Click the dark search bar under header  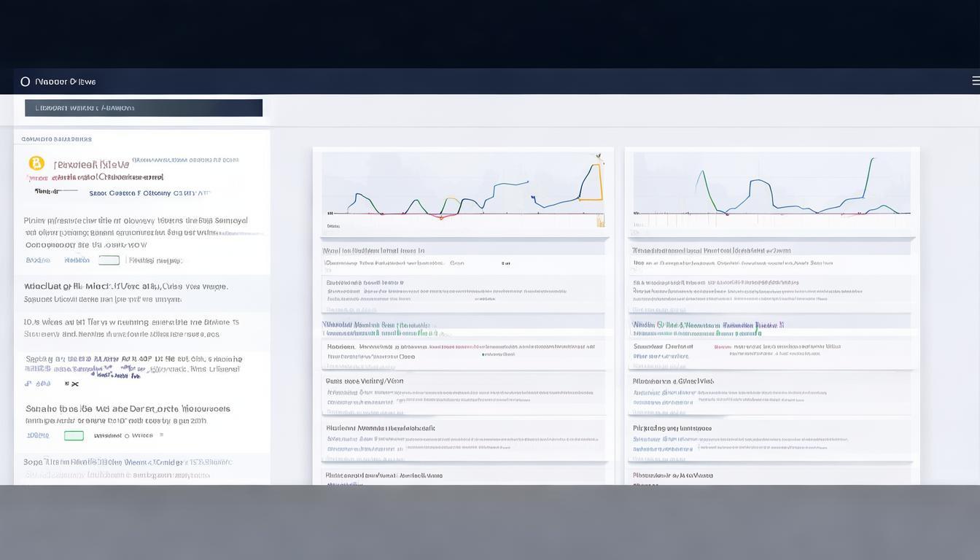tap(144, 108)
